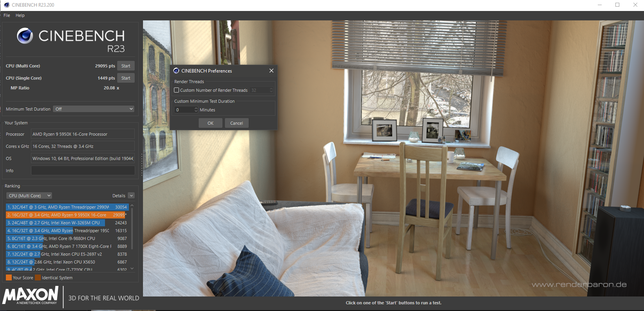Enable Custom Number of Render Threads
Viewport: 644px width, 311px height.
[177, 90]
